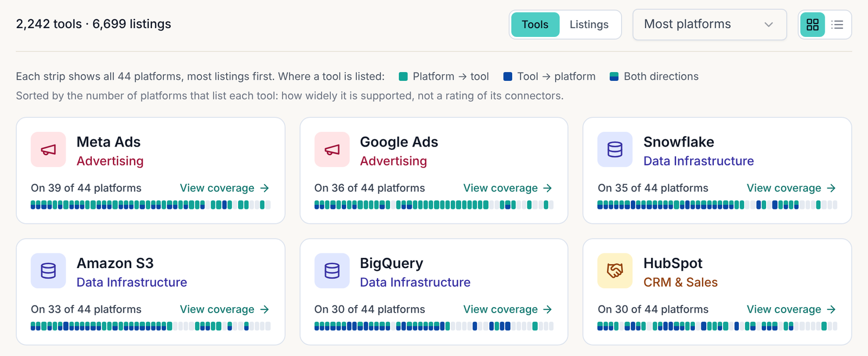Click 'On 36 of 44 platforms' text
The height and width of the screenshot is (356, 868).
pos(369,188)
